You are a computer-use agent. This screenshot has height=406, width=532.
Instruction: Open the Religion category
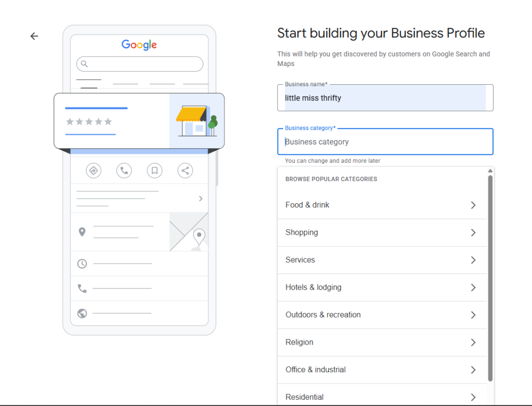382,343
